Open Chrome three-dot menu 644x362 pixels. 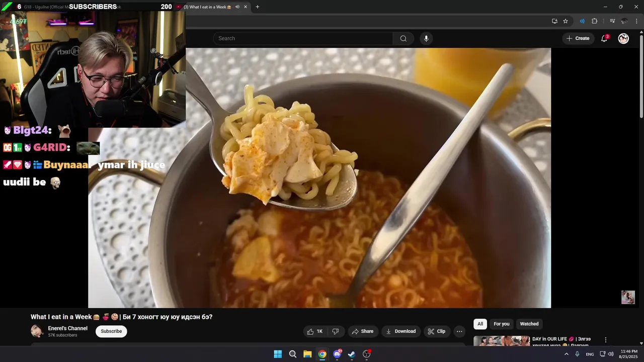(x=636, y=21)
